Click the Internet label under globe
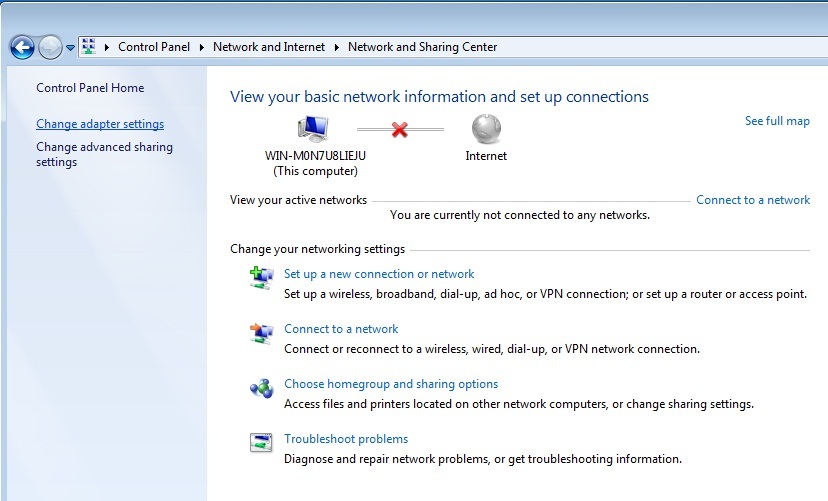This screenshot has height=501, width=828. (486, 156)
